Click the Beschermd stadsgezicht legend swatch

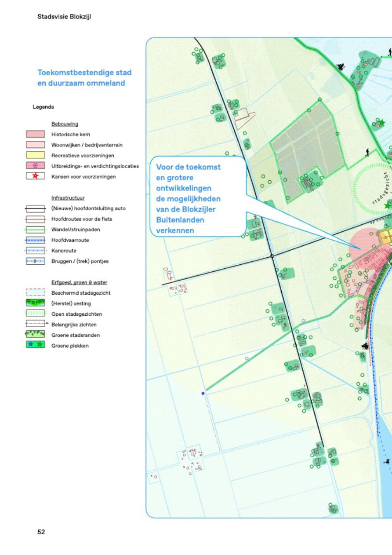tap(36, 293)
